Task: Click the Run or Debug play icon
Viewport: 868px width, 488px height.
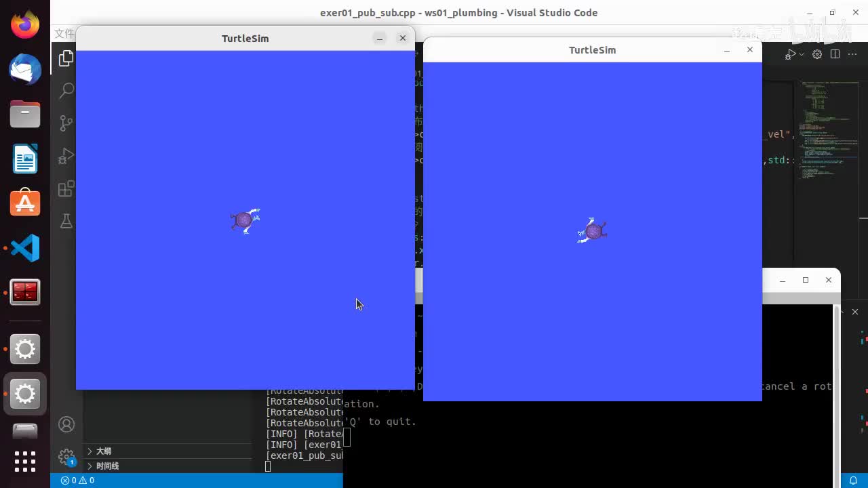Action: 791,54
